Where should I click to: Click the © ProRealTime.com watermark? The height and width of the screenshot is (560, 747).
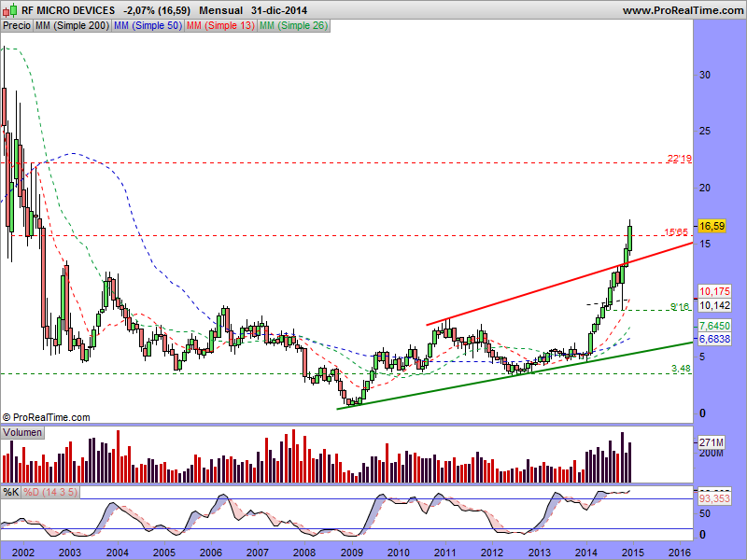[47, 417]
